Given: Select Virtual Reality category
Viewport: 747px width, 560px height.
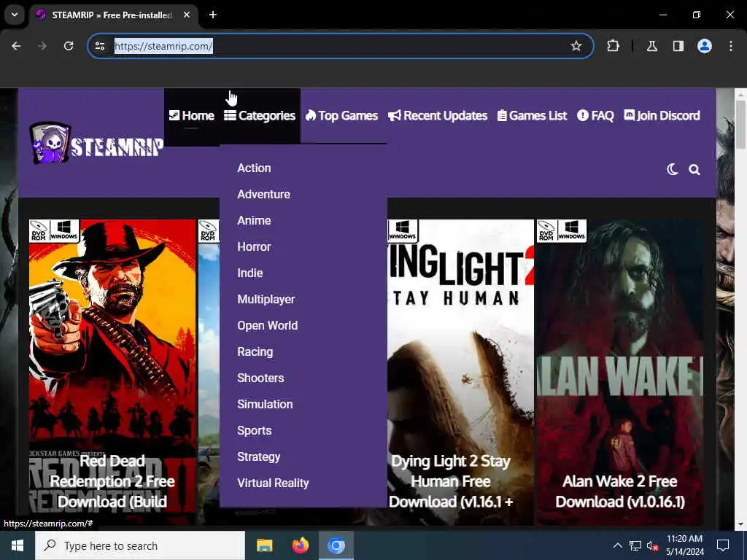Looking at the screenshot, I should [273, 483].
